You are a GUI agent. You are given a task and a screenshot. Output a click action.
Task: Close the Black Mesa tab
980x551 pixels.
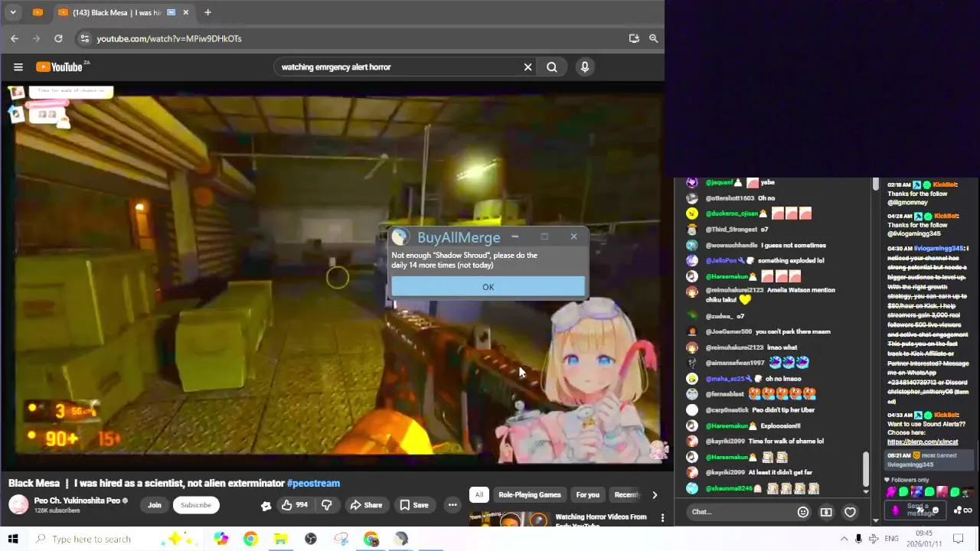186,12
